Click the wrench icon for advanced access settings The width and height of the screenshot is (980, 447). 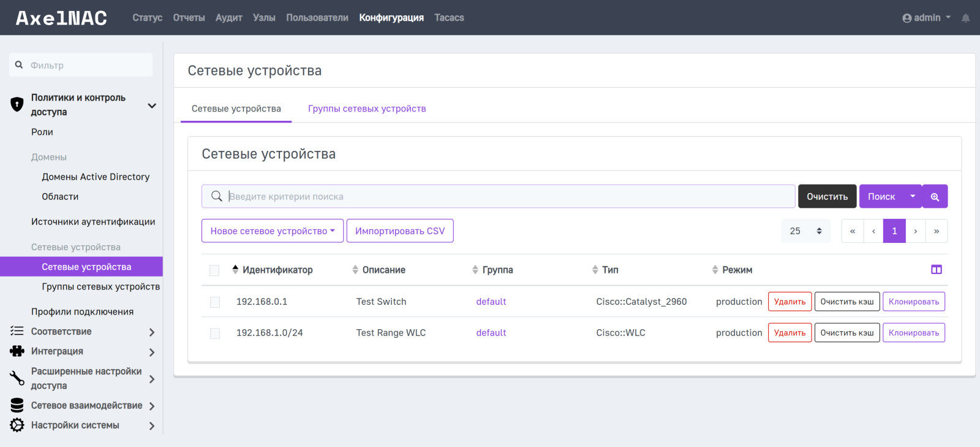17,378
